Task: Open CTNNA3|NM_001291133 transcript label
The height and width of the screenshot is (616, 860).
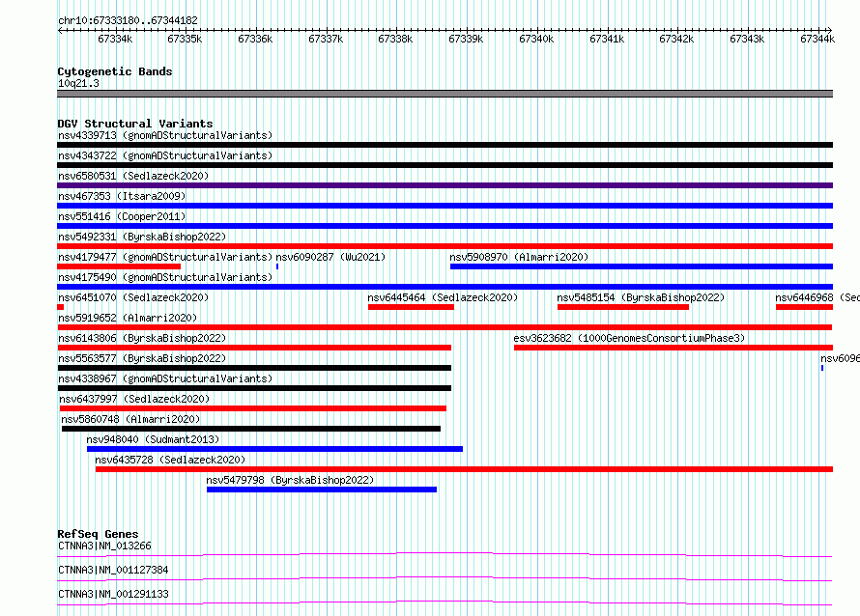Action: pos(113,594)
